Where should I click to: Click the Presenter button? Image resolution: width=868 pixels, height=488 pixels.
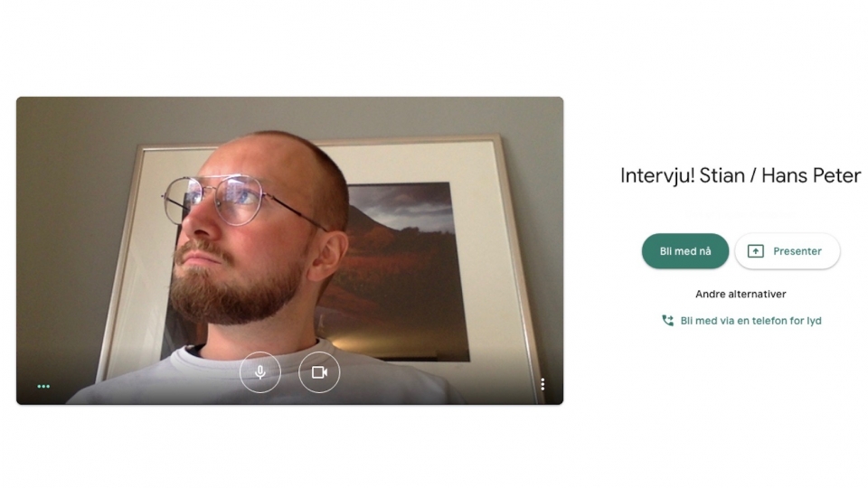click(x=788, y=251)
